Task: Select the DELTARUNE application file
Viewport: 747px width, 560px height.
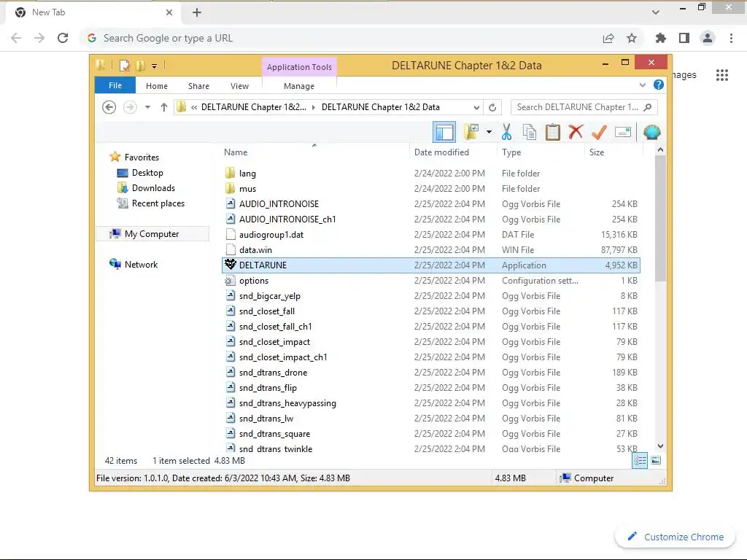Action: 431,265
